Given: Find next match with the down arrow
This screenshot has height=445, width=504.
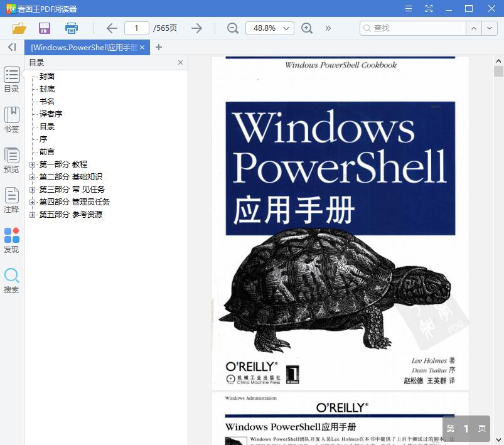Looking at the screenshot, I should 490,28.
